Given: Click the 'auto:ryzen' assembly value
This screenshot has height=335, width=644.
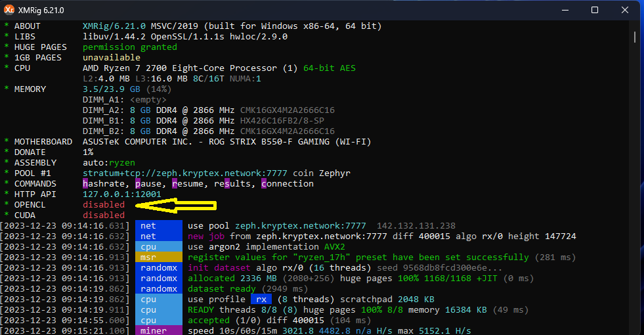Looking at the screenshot, I should tap(109, 163).
